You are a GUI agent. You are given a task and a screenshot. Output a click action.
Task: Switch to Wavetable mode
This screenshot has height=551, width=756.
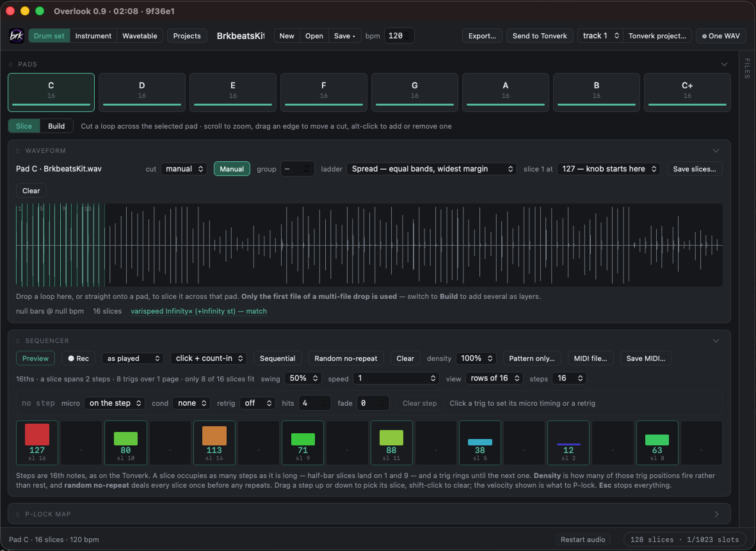(140, 36)
